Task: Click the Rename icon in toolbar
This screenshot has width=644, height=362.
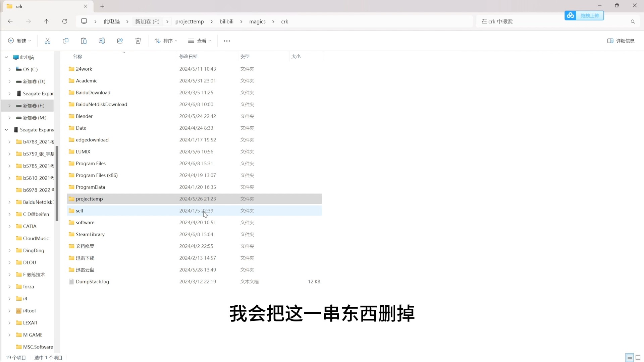Action: pyautogui.click(x=102, y=41)
